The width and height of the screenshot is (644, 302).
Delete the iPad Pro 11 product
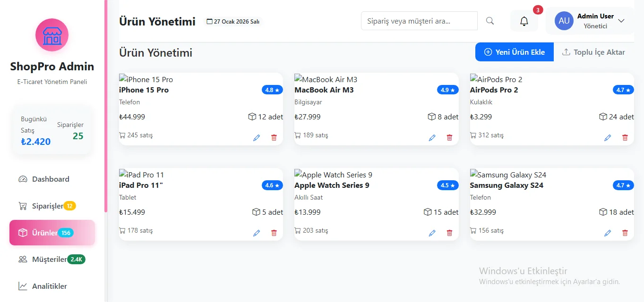click(x=274, y=233)
